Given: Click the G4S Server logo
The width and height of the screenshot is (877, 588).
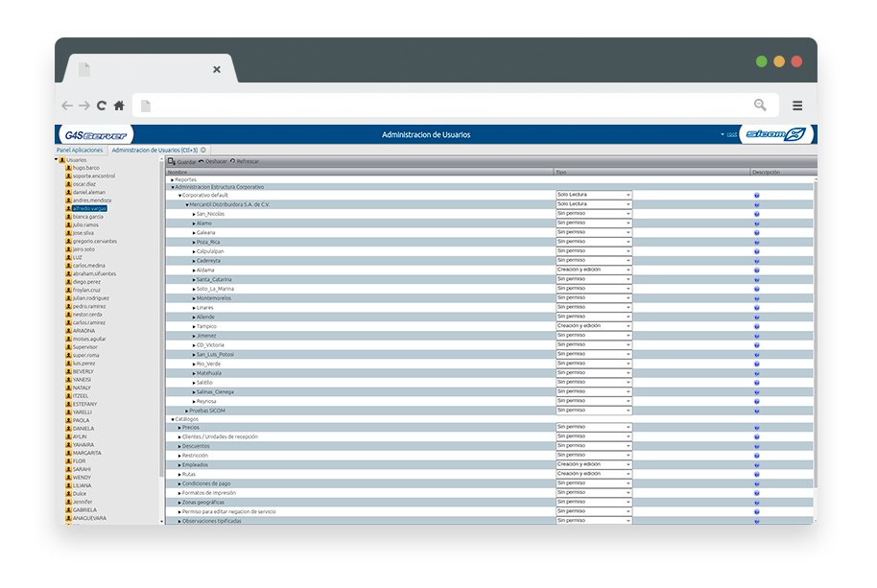Looking at the screenshot, I should pyautogui.click(x=96, y=134).
